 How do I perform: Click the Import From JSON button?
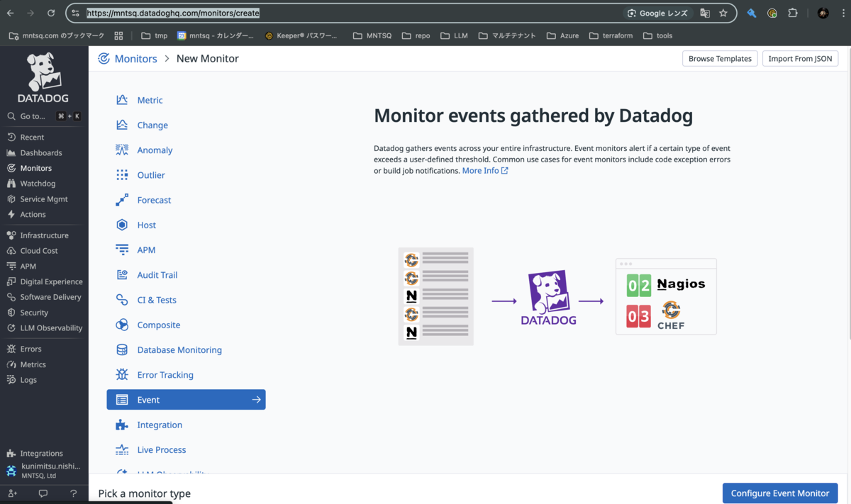(800, 59)
